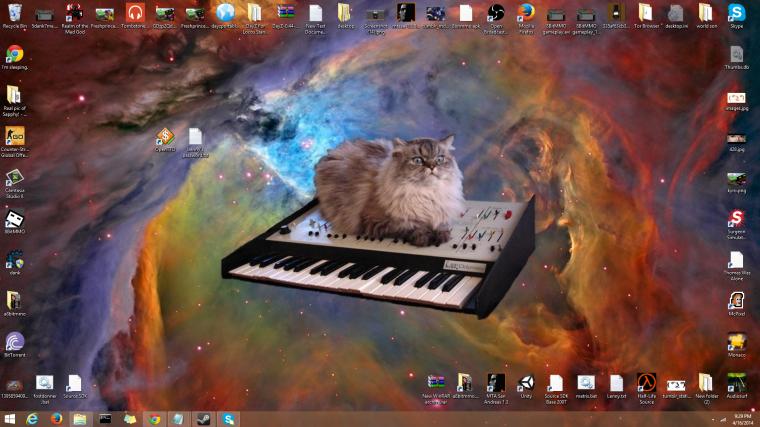Open the Camtasia Studio 8 shortcut
The height and width of the screenshot is (427, 760).
click(x=15, y=183)
